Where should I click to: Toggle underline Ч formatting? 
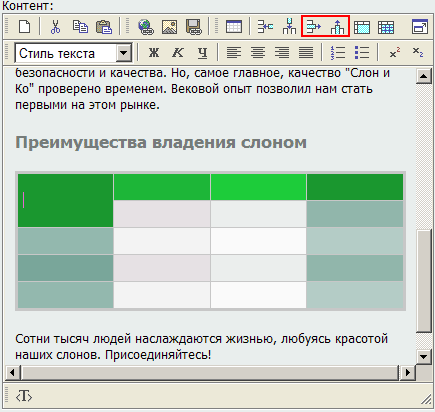coord(202,53)
